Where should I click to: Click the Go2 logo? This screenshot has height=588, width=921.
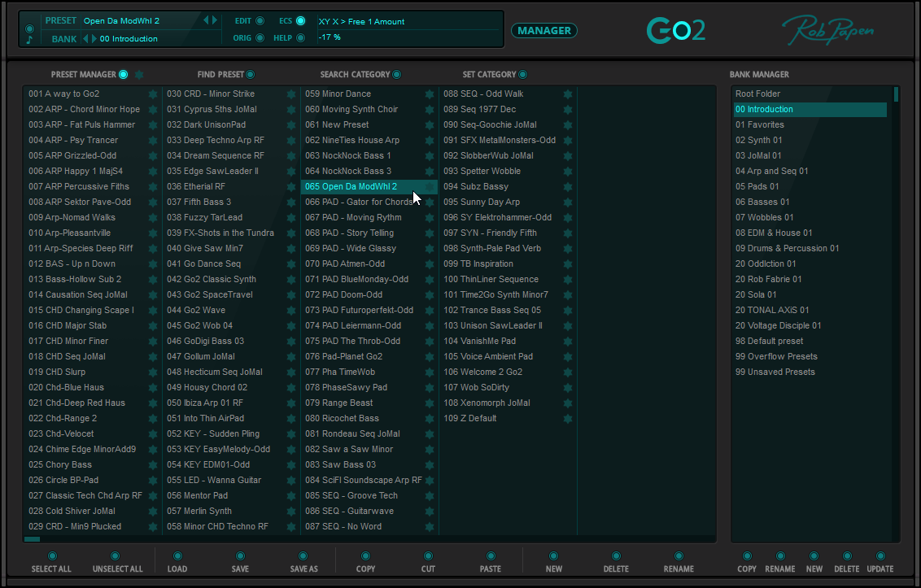[x=675, y=31]
